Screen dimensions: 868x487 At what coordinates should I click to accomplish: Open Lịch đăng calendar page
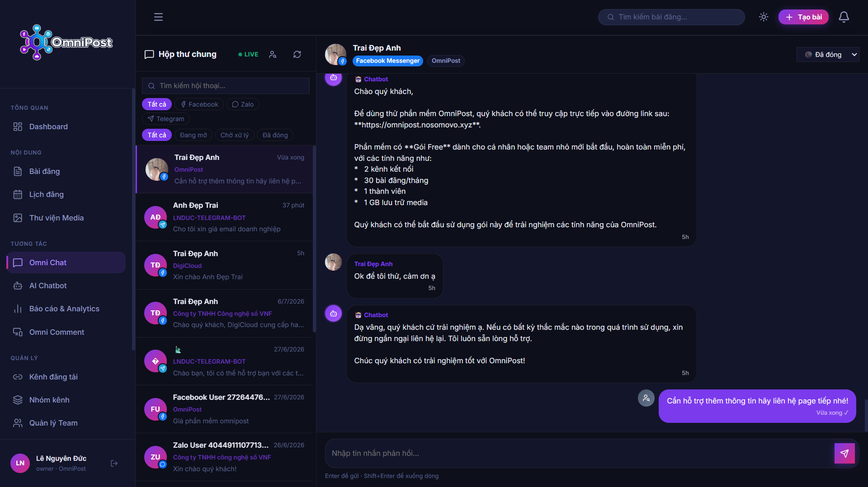[x=66, y=195]
